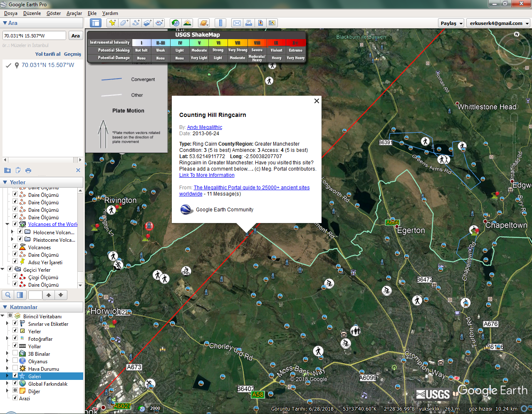The width and height of the screenshot is (532, 414).
Task: Open the Paylaş dropdown
Action: tap(451, 23)
